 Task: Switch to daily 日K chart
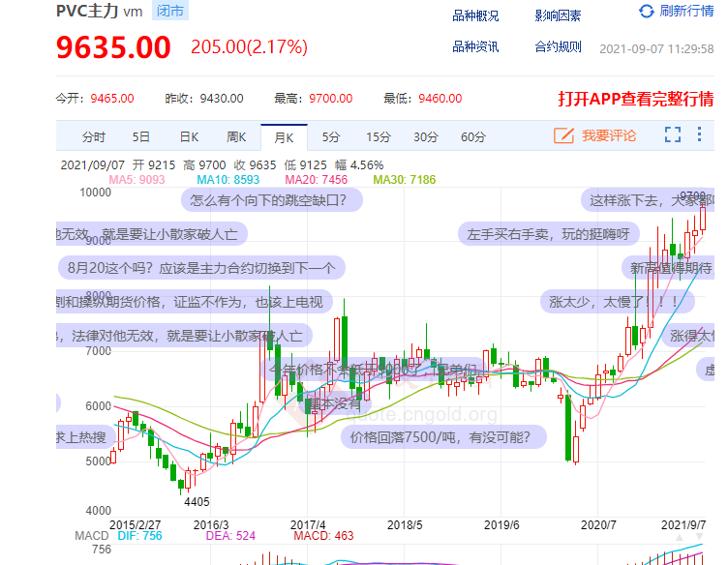click(189, 137)
